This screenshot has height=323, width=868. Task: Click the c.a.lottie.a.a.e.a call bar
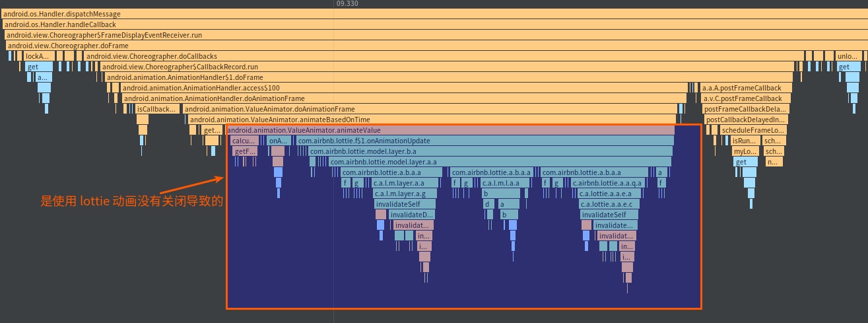[x=609, y=194]
